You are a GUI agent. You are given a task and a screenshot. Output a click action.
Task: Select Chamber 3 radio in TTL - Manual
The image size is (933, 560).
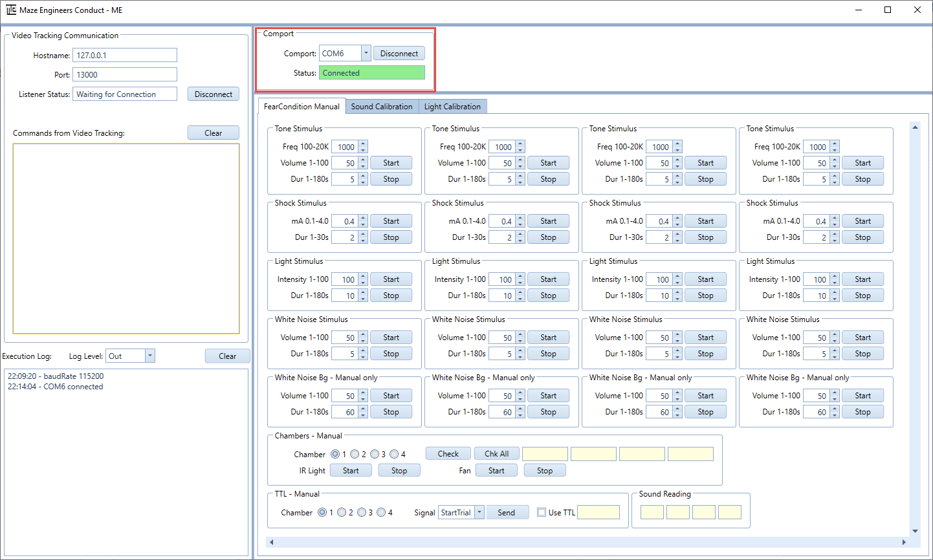362,512
